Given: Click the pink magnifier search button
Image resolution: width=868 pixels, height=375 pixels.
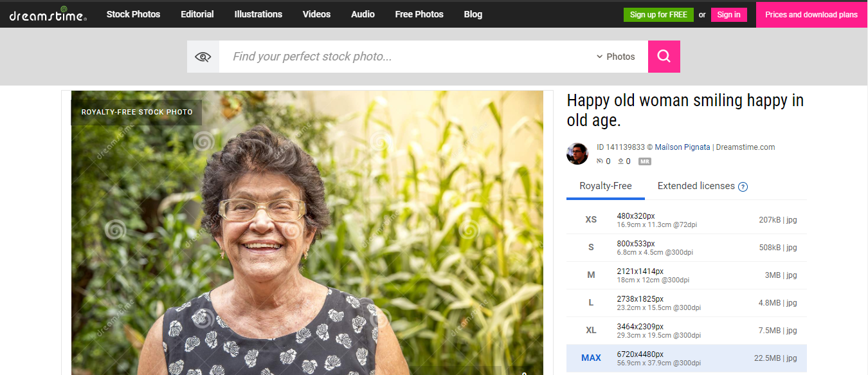Looking at the screenshot, I should [x=664, y=57].
